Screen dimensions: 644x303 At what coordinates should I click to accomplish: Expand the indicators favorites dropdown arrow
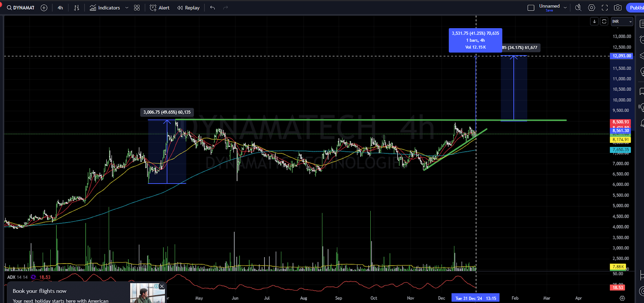(x=127, y=8)
